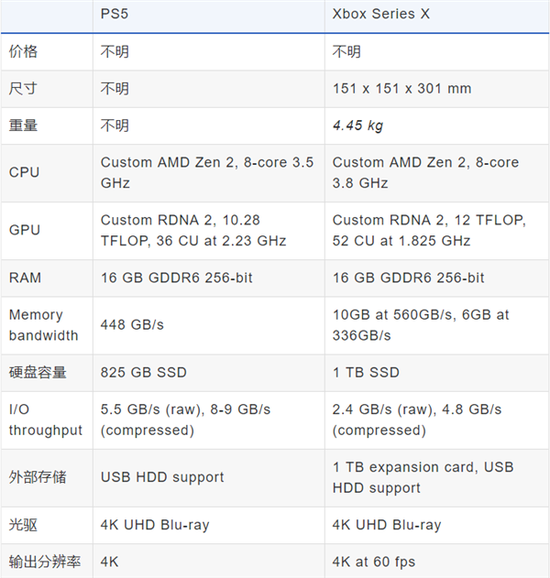Select the 151 x 151 x 301 mm cell

click(402, 88)
